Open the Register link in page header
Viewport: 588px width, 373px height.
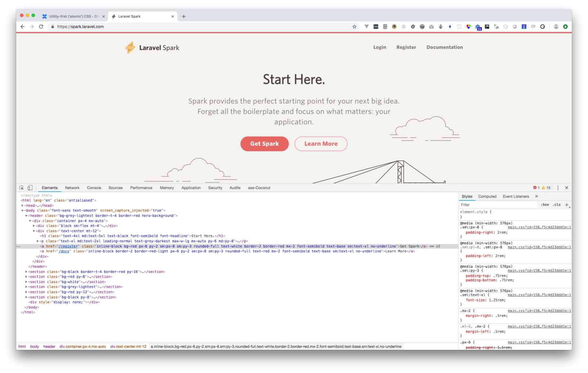click(406, 47)
